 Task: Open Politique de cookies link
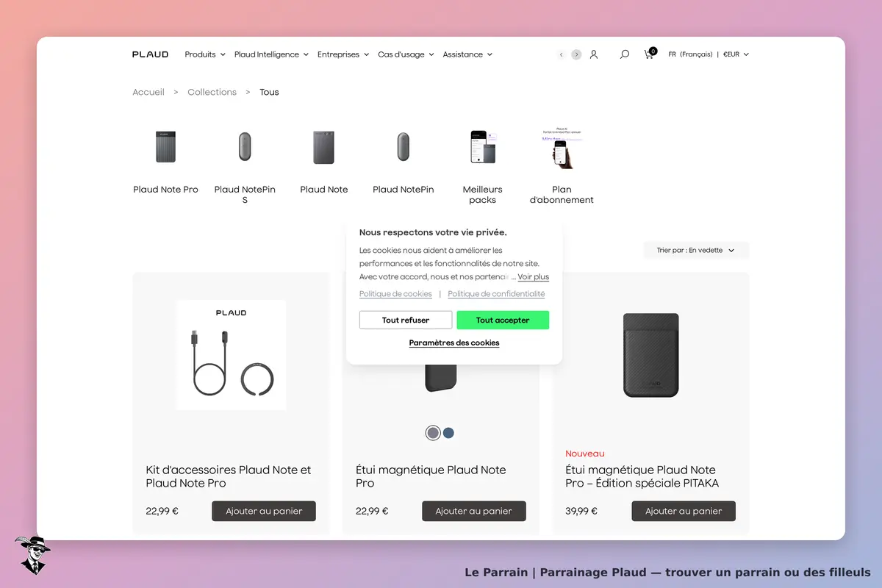click(x=395, y=294)
